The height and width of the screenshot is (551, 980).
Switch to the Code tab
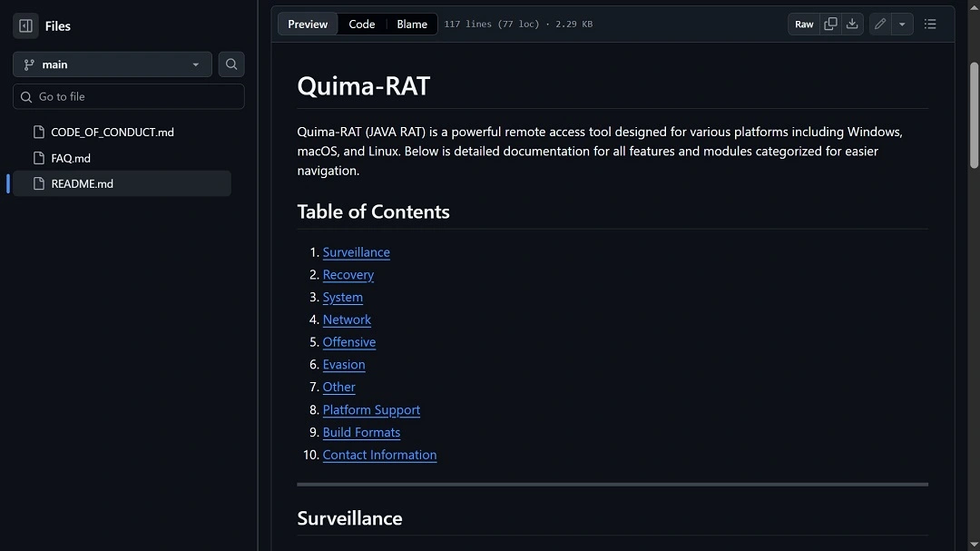362,25
